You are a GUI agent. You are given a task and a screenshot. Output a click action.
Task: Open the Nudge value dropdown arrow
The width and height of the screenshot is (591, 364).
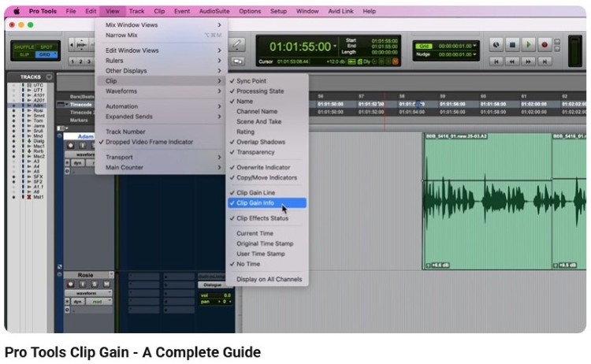tap(474, 54)
